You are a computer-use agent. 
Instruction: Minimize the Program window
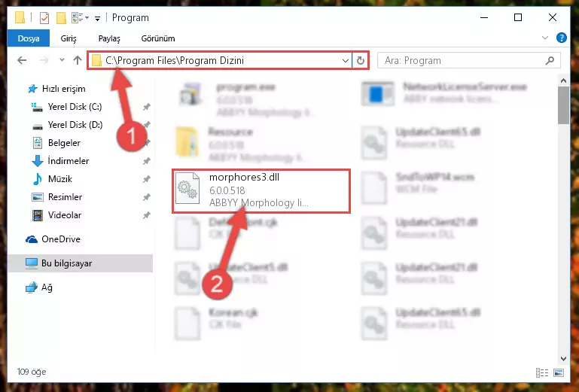[x=484, y=17]
